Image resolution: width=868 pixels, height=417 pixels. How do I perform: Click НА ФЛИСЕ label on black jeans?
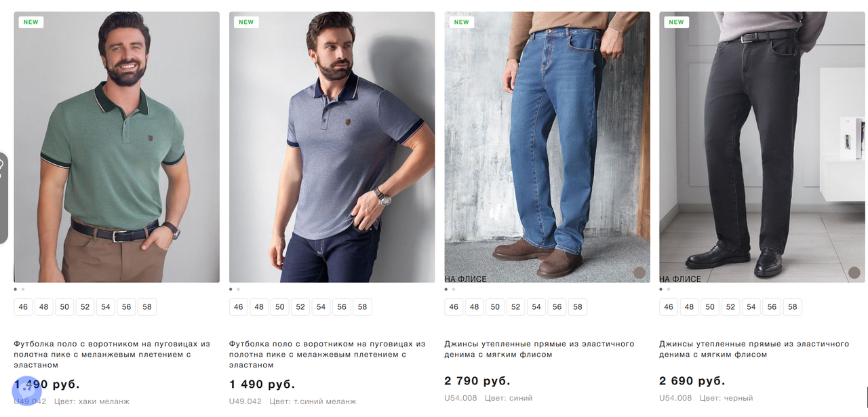click(680, 279)
